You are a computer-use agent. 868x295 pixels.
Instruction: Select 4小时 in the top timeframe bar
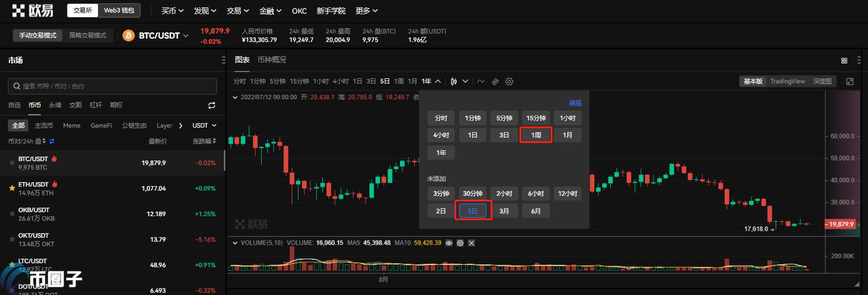coord(341,82)
